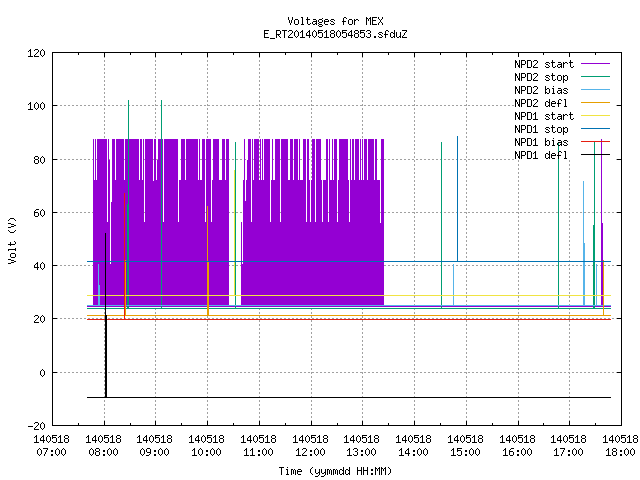Click the x-axis tick label 07:00
640x480 pixels.
coord(51,452)
